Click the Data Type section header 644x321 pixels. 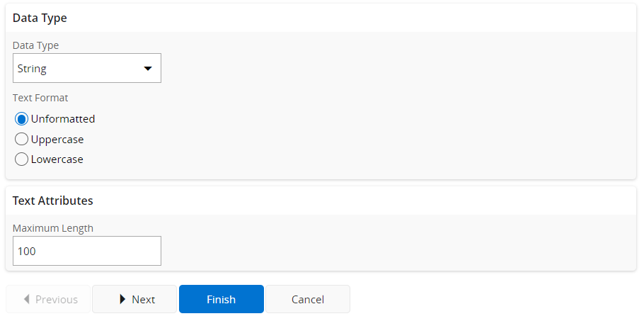tap(40, 18)
